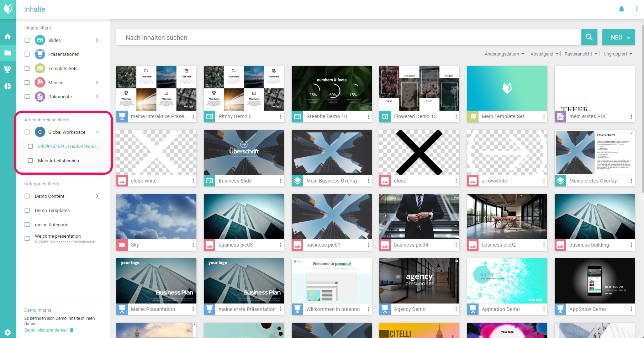Open the Änderungsdatum sort dropdown
The height and width of the screenshot is (338, 644).
click(505, 54)
